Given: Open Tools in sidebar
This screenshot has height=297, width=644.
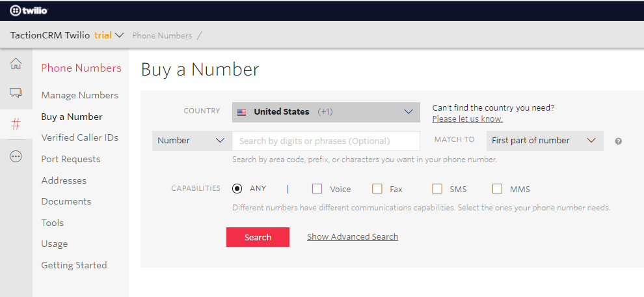Looking at the screenshot, I should 53,223.
